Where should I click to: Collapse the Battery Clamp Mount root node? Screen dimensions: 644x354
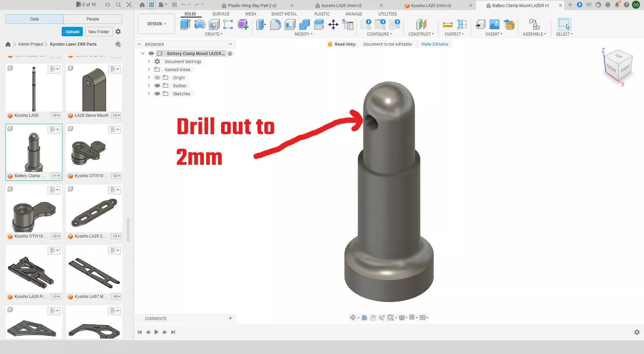point(143,53)
